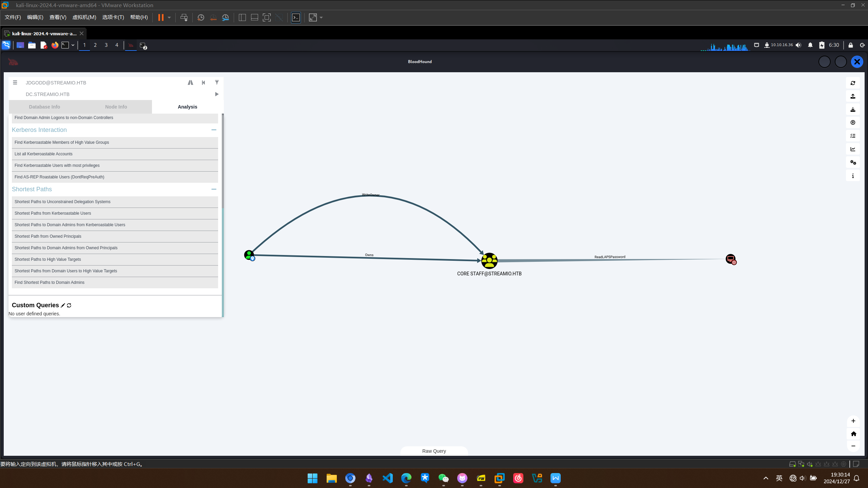Open the Database Info tab

pyautogui.click(x=44, y=107)
